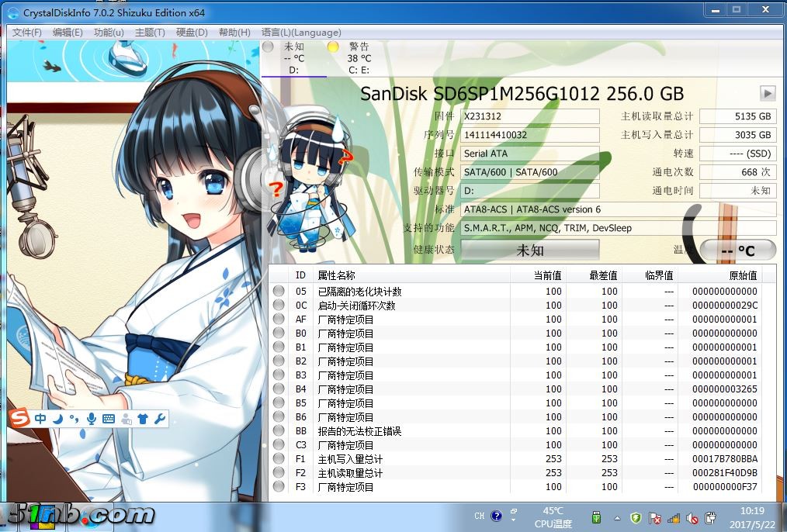Click the Sogou skin shirt icon
787x532 pixels.
click(x=143, y=419)
